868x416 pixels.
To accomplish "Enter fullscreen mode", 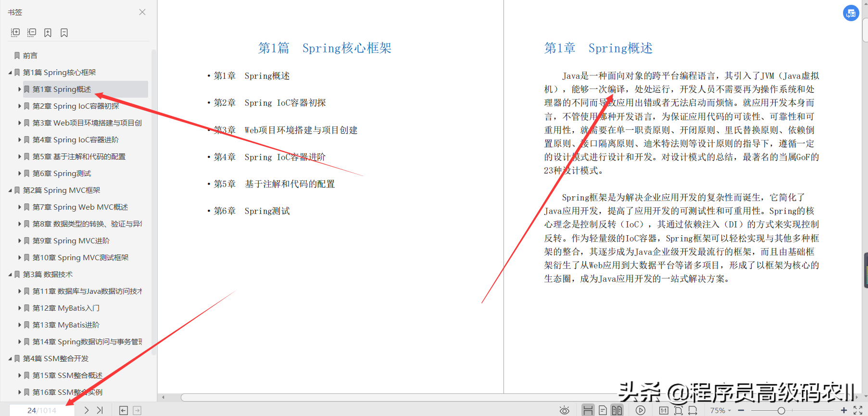I will click(x=858, y=410).
